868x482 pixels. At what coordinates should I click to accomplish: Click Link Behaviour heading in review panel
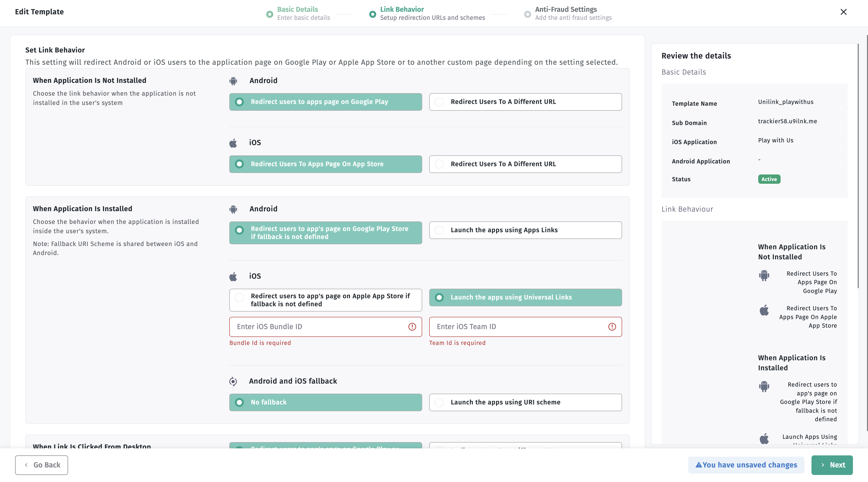(687, 209)
